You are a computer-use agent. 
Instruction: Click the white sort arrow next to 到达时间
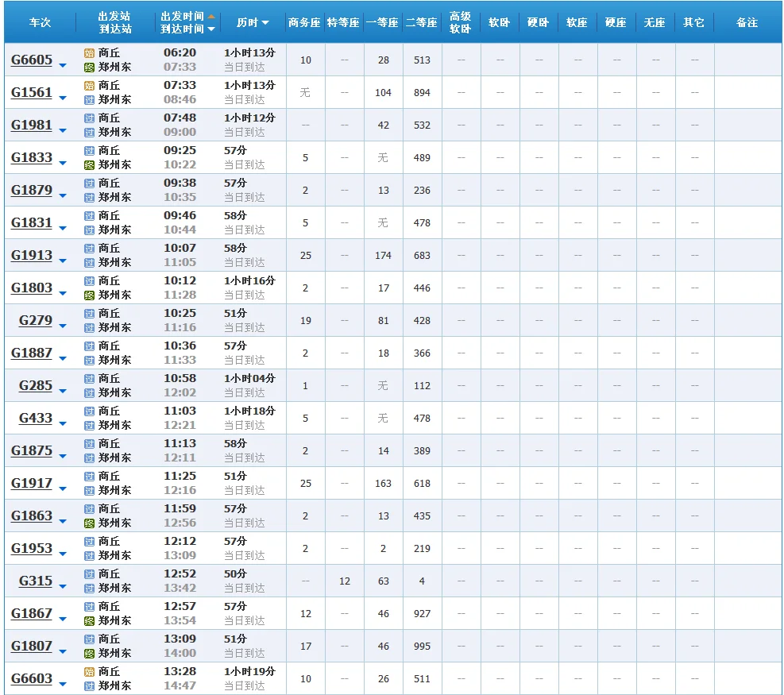point(211,29)
